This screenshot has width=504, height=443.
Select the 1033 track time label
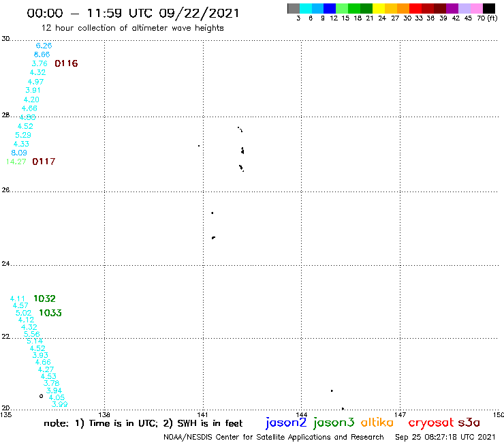(x=50, y=313)
